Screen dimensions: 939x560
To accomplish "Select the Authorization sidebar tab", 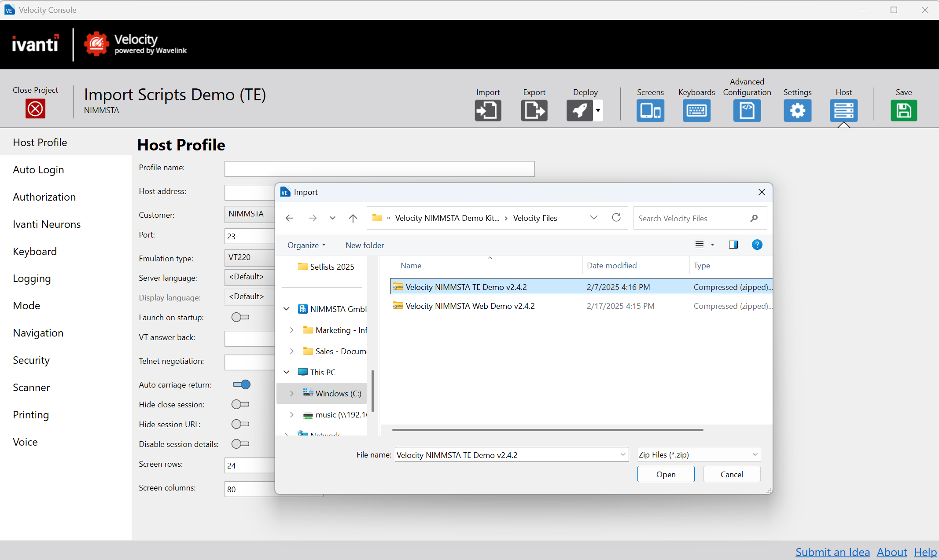I will (66, 197).
